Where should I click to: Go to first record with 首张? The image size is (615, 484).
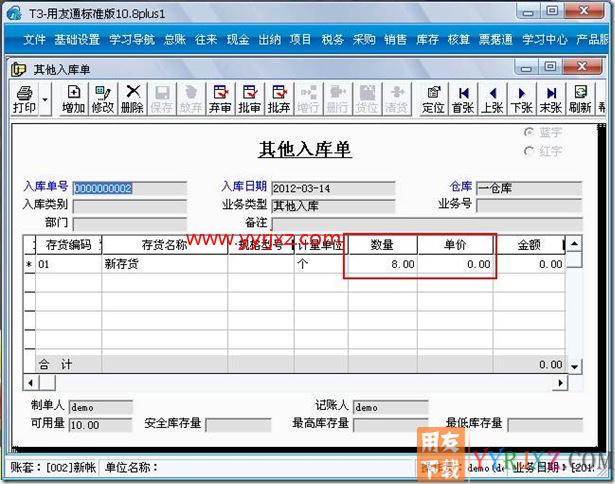pyautogui.click(x=463, y=99)
